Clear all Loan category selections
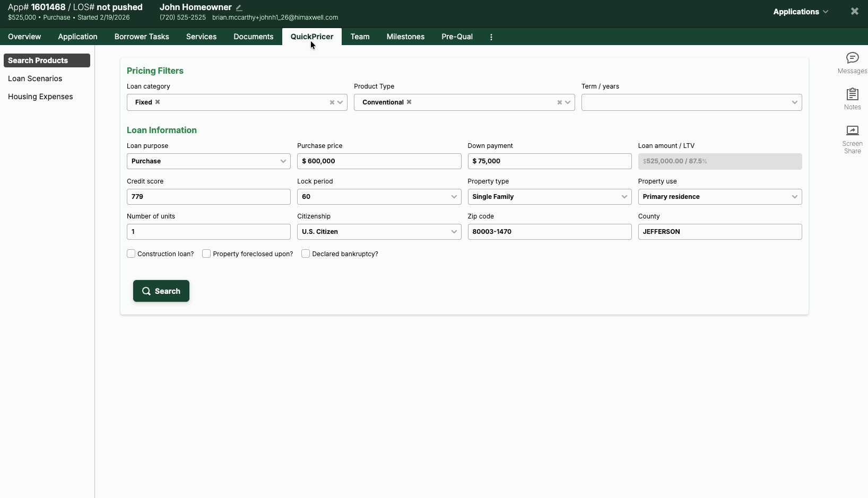This screenshot has width=868, height=498. (332, 102)
